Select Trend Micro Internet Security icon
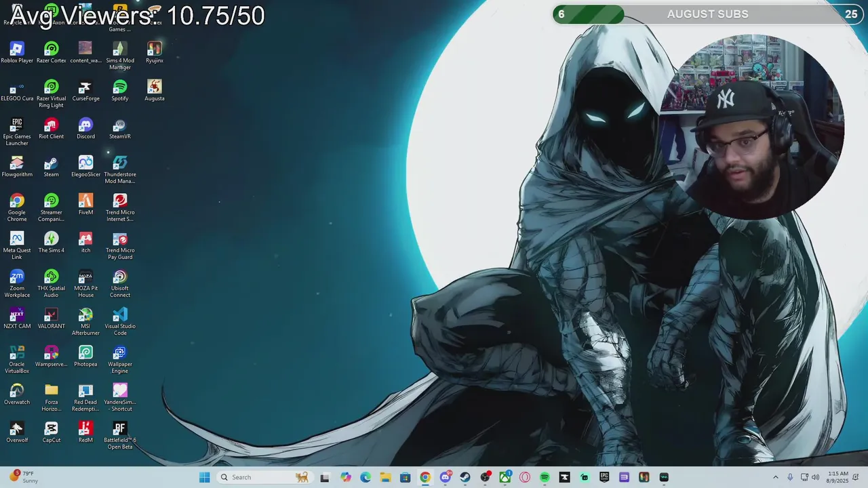This screenshot has height=488, width=868. (x=119, y=207)
